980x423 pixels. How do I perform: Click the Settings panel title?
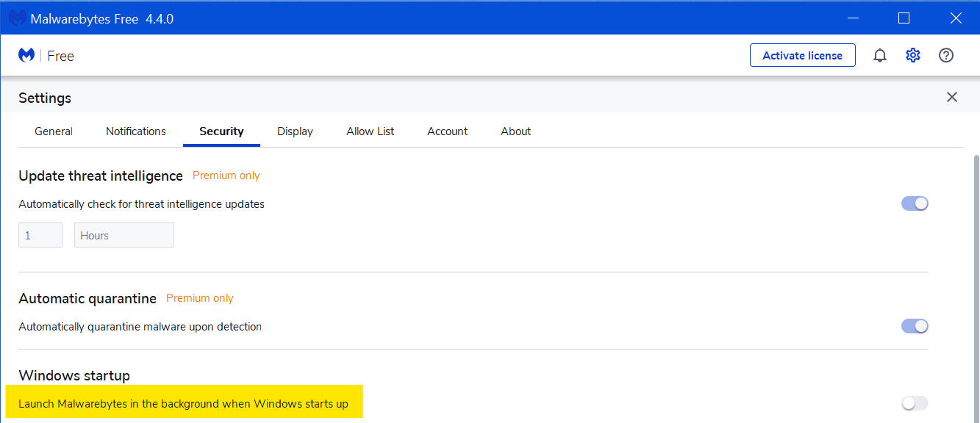click(x=45, y=98)
